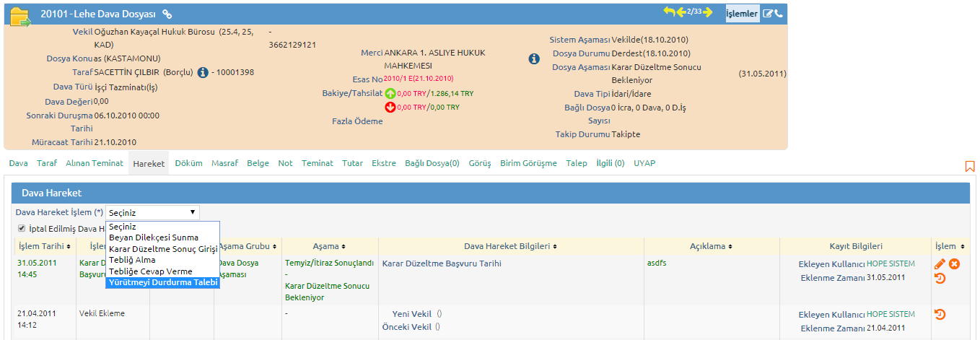The height and width of the screenshot is (340, 980).
Task: Sort by Kayıt Bilgileri column header
Action: 856,246
